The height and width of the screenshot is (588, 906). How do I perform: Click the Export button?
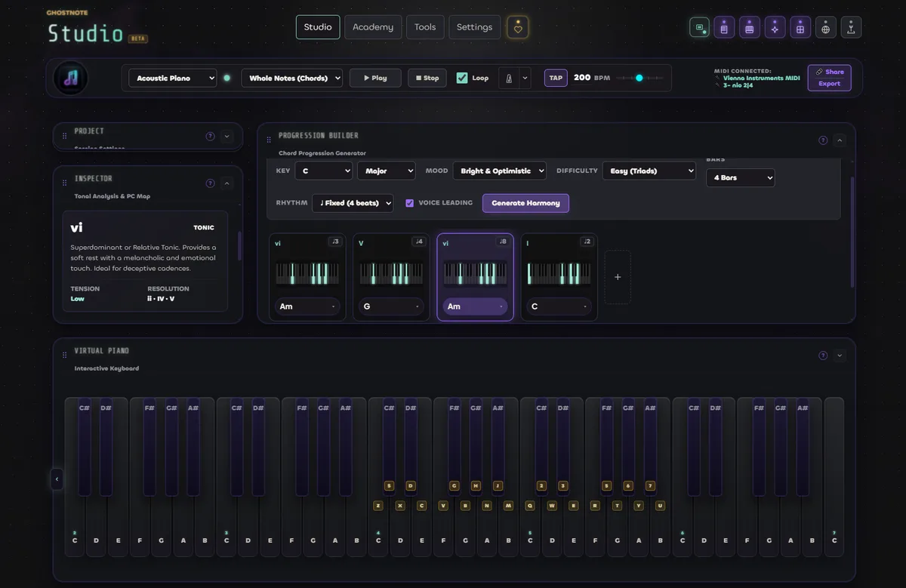pyautogui.click(x=830, y=84)
